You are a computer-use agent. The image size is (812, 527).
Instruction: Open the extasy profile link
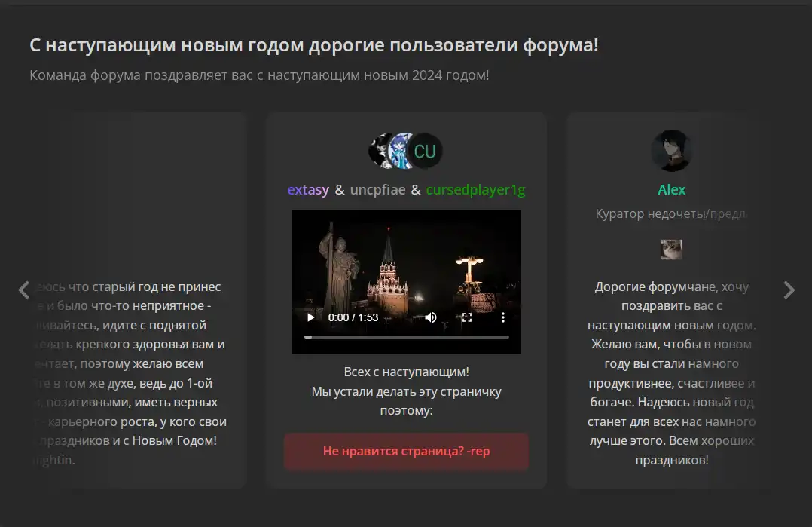308,190
